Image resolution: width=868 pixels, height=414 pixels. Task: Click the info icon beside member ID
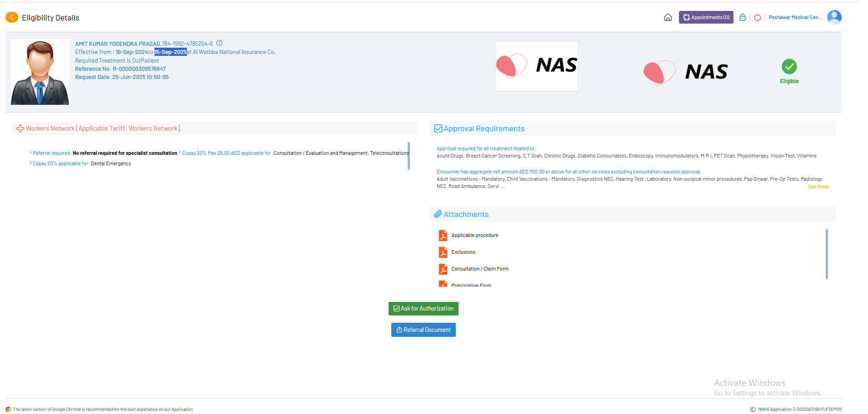click(x=219, y=43)
